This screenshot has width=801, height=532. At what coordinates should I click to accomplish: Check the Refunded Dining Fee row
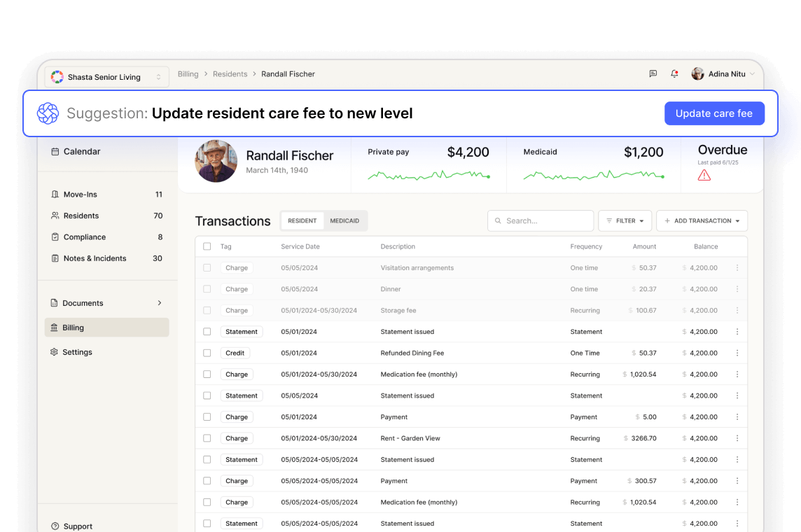click(207, 353)
